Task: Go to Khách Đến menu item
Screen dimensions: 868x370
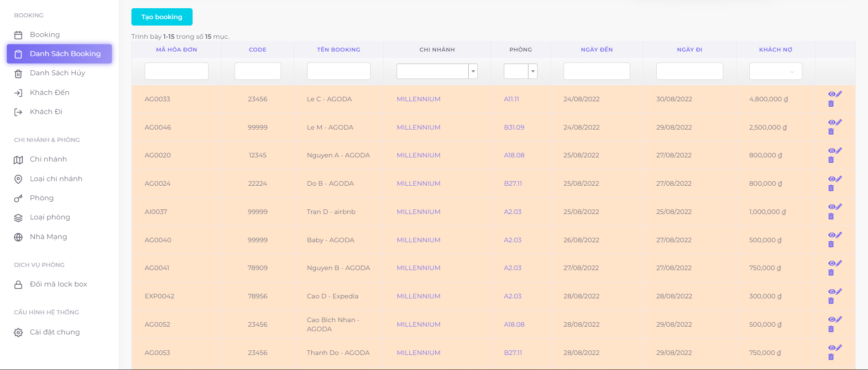Action: point(50,93)
